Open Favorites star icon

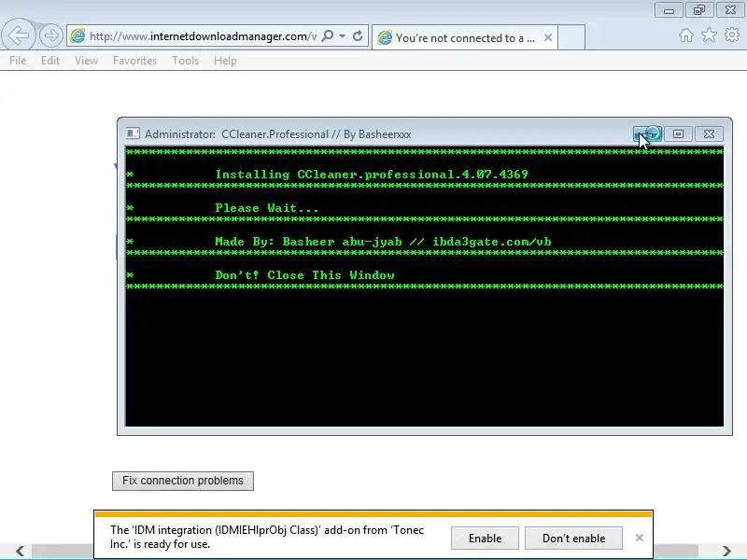(710, 35)
